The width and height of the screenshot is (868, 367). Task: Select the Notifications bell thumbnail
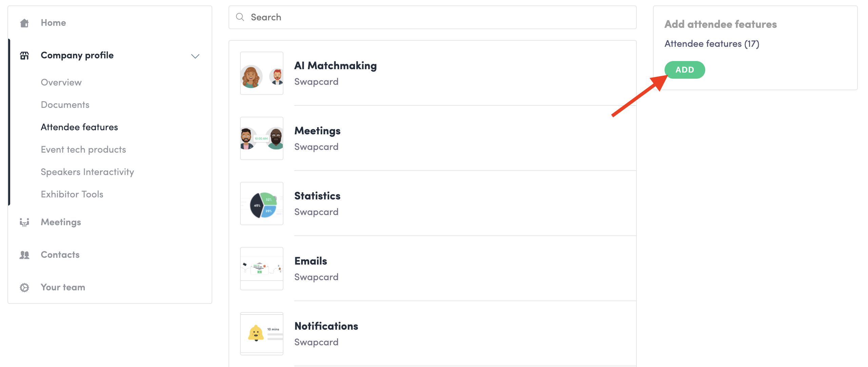tap(262, 334)
